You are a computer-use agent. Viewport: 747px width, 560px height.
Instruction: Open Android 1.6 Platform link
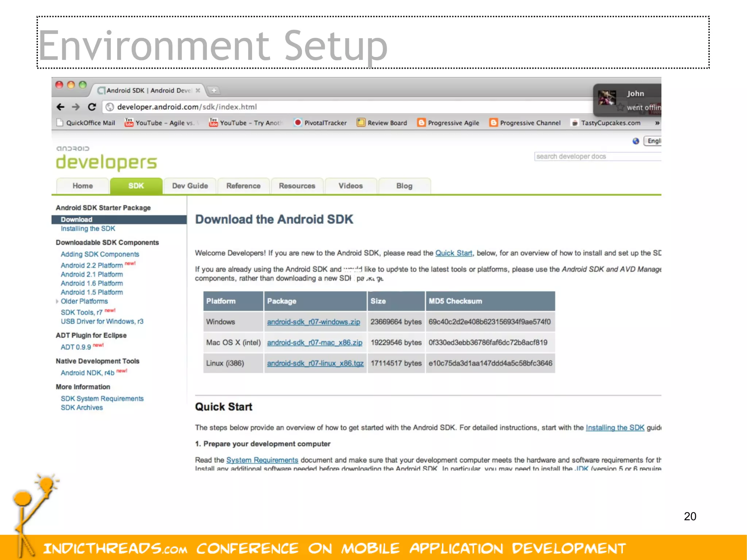[x=92, y=283]
